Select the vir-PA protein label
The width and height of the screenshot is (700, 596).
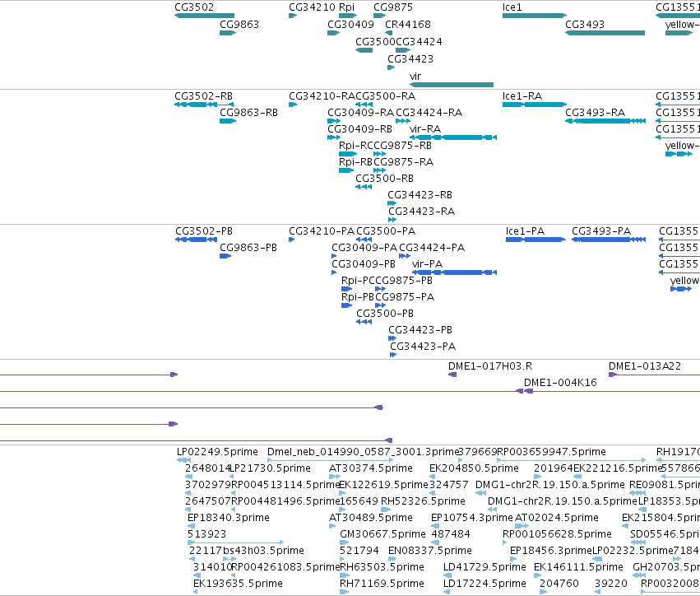[427, 264]
